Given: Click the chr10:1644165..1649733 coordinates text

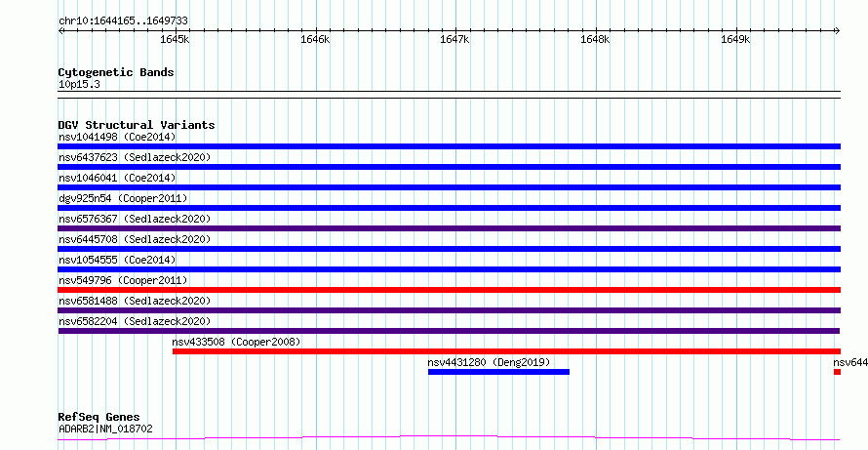Looking at the screenshot, I should click(123, 21).
